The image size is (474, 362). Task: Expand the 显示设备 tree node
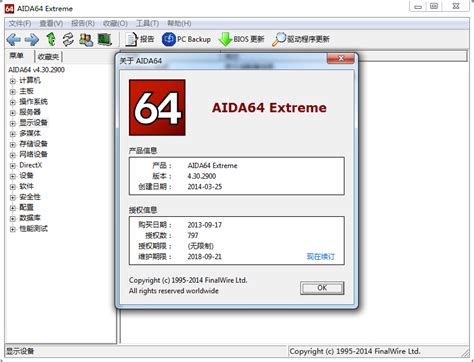point(13,123)
